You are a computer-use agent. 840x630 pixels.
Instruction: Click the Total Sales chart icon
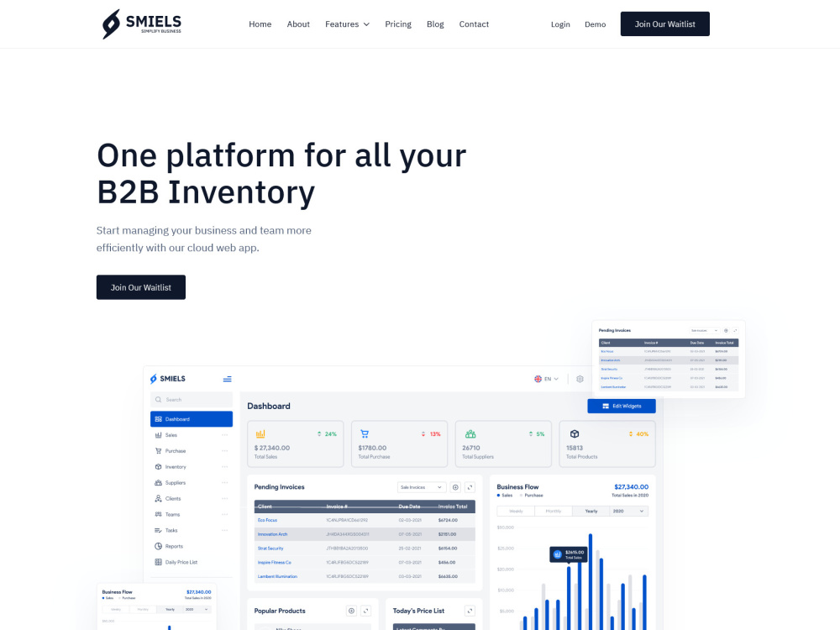pyautogui.click(x=260, y=434)
